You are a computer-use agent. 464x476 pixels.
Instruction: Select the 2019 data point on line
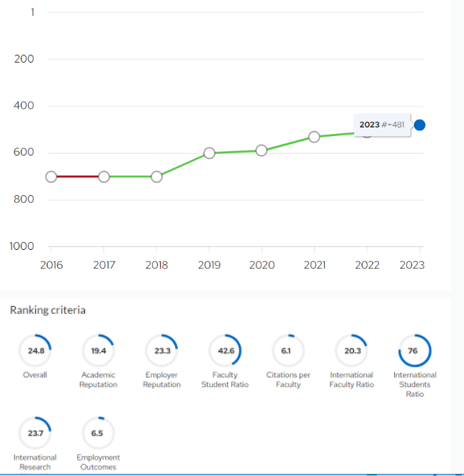tap(209, 153)
